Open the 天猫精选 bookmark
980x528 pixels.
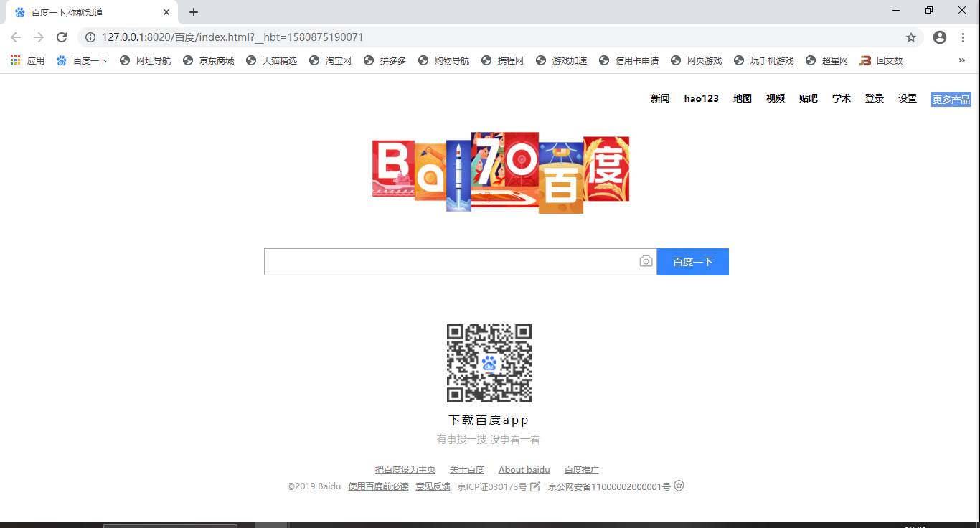(271, 61)
